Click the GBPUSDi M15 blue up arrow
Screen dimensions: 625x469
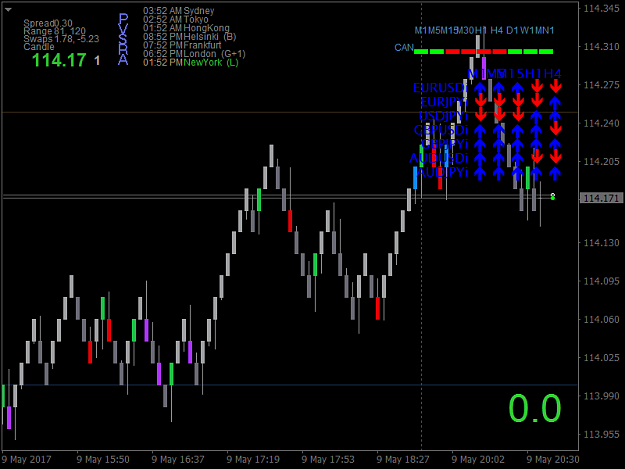(517, 130)
